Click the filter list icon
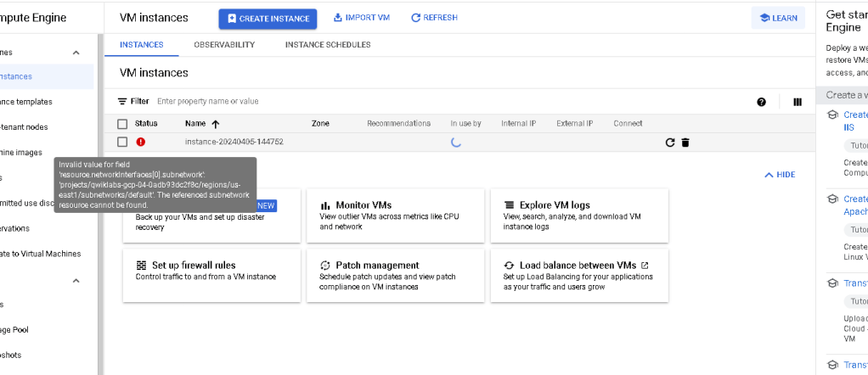The width and height of the screenshot is (868, 375). tap(122, 102)
